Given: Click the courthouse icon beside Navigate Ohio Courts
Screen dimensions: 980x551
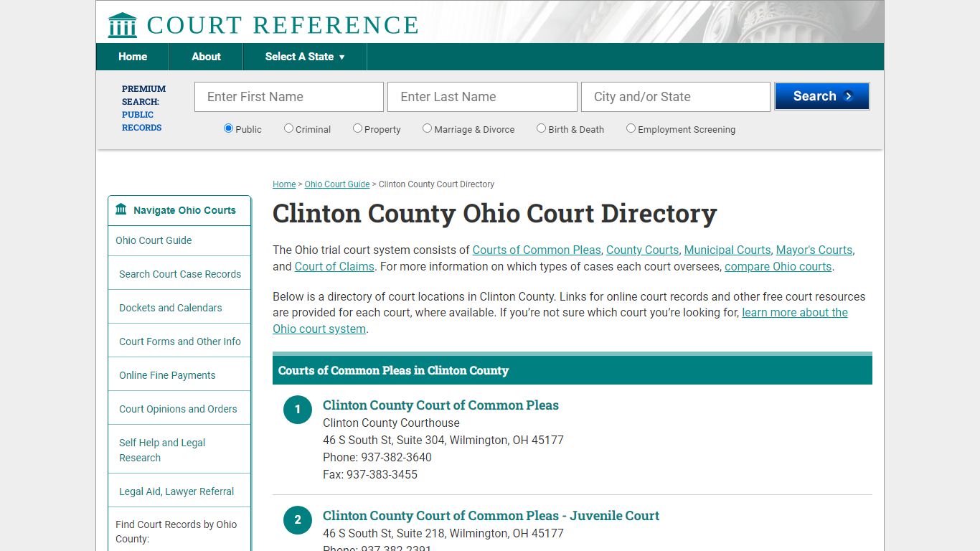Looking at the screenshot, I should tap(121, 210).
